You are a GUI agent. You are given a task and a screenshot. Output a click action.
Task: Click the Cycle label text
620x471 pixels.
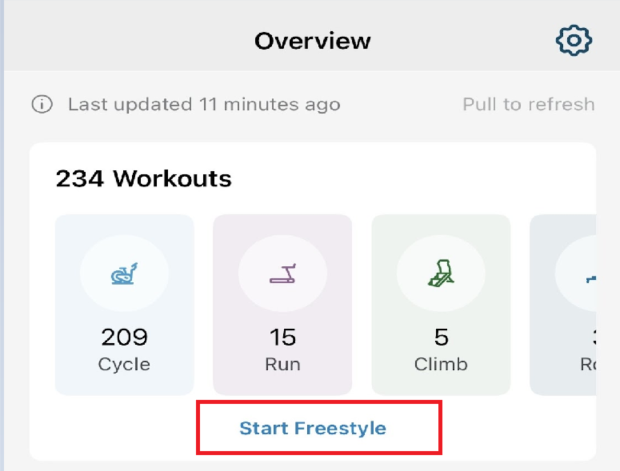[124, 365]
